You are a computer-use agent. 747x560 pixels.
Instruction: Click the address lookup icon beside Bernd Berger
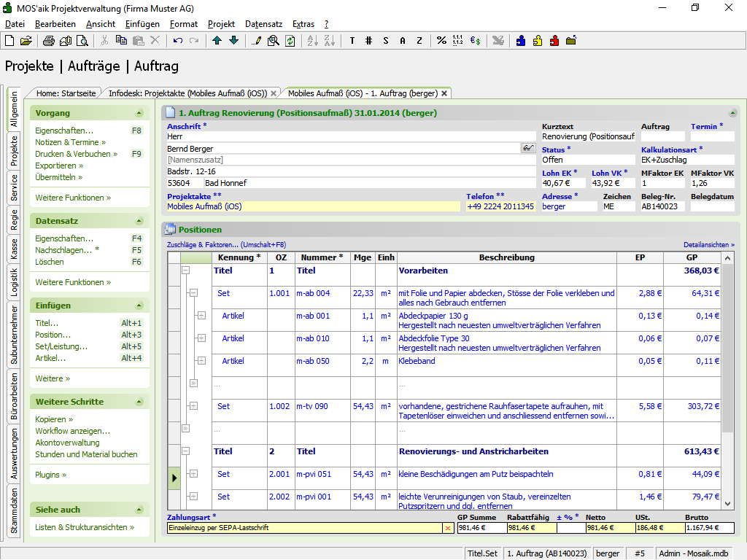[x=528, y=148]
